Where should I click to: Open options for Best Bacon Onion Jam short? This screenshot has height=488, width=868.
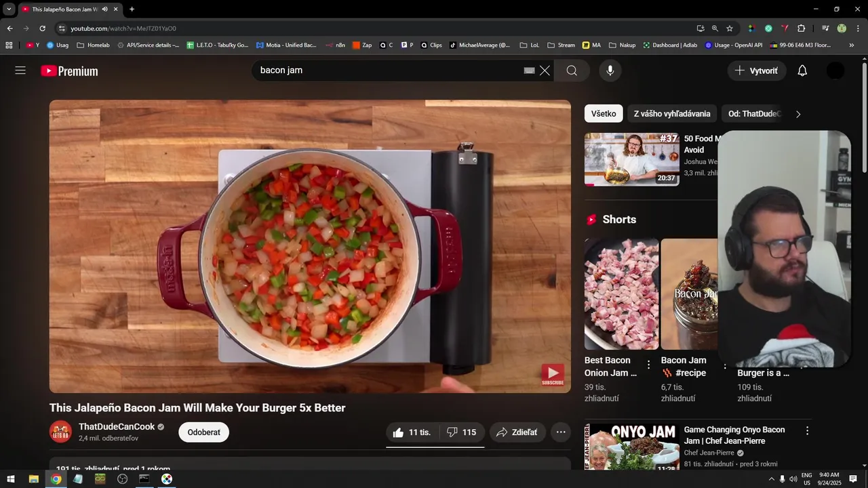coord(648,365)
